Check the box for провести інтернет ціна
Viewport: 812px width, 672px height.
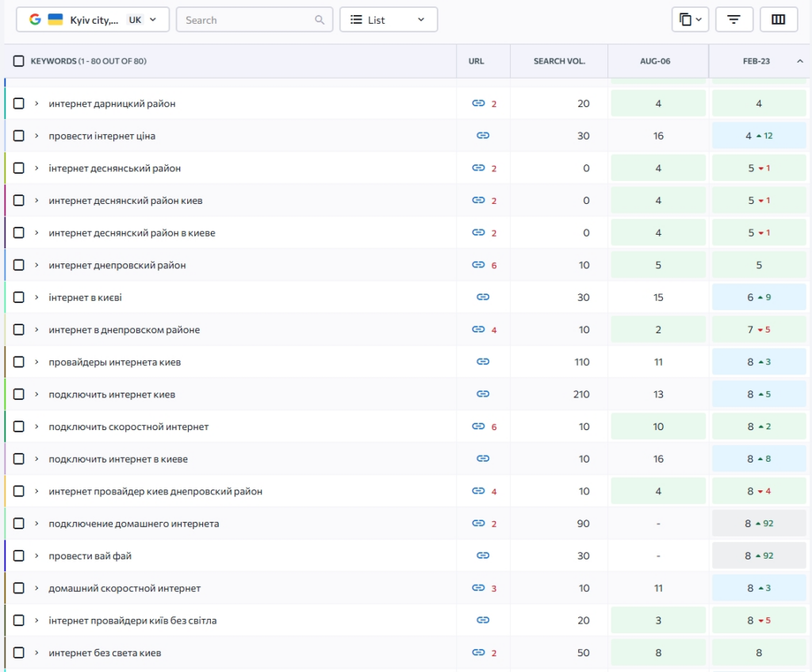[x=19, y=136]
